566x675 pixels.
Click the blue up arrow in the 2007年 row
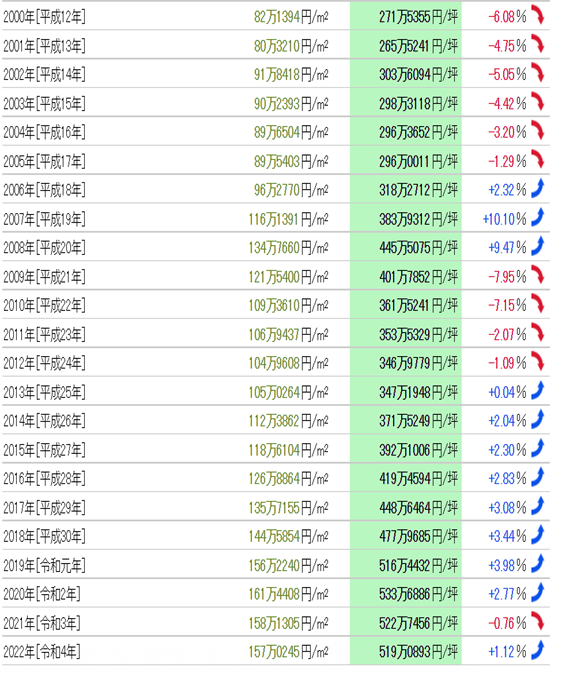pos(537,217)
